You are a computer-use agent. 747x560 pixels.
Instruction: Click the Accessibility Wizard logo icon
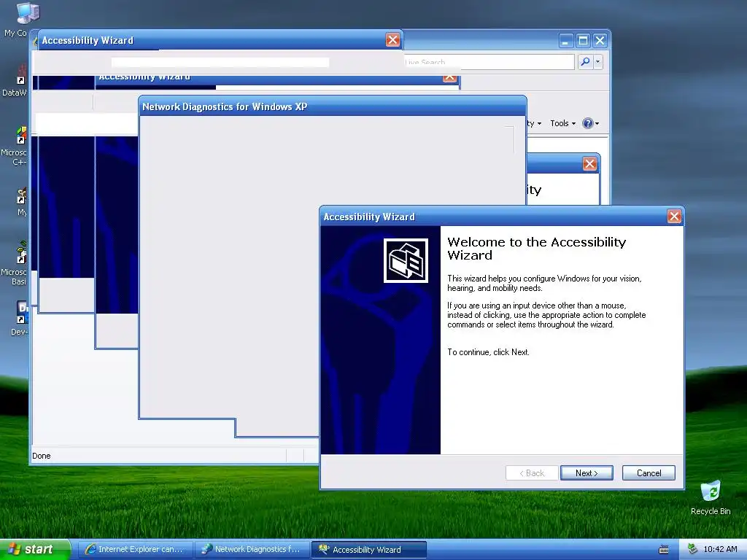click(406, 260)
